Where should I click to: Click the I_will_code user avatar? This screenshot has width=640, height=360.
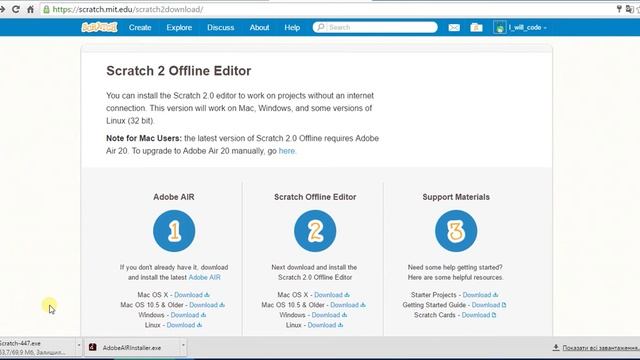pos(500,27)
